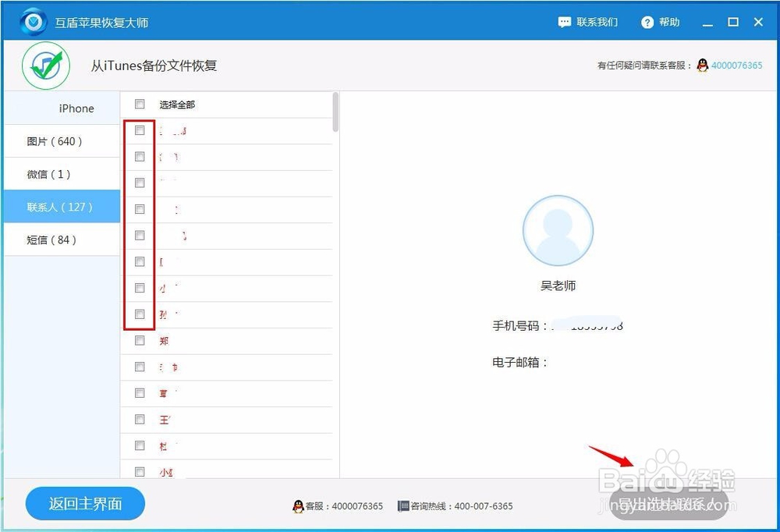
Task: Click the contact avatar placeholder icon
Action: pos(558,229)
